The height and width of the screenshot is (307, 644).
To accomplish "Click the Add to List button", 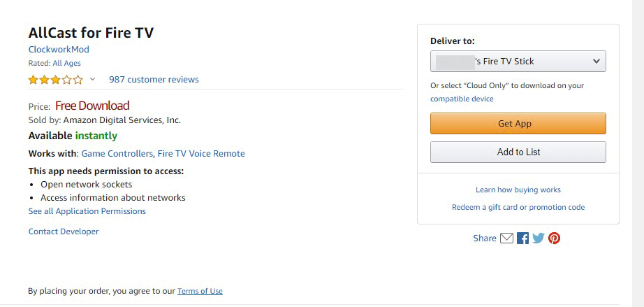I will [x=518, y=152].
